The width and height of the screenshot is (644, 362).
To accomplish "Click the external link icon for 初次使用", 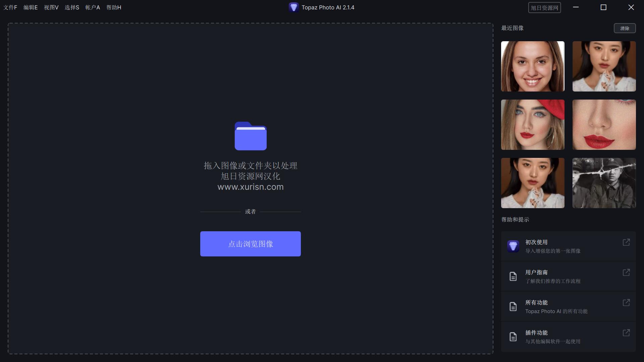I will tap(626, 242).
